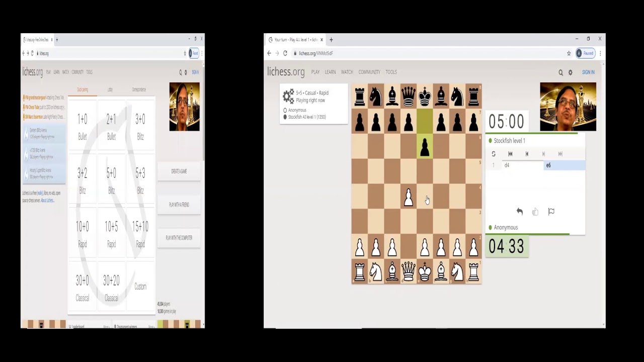The height and width of the screenshot is (362, 644).
Task: Choose 10+5 Rapid time control
Action: tap(111, 233)
